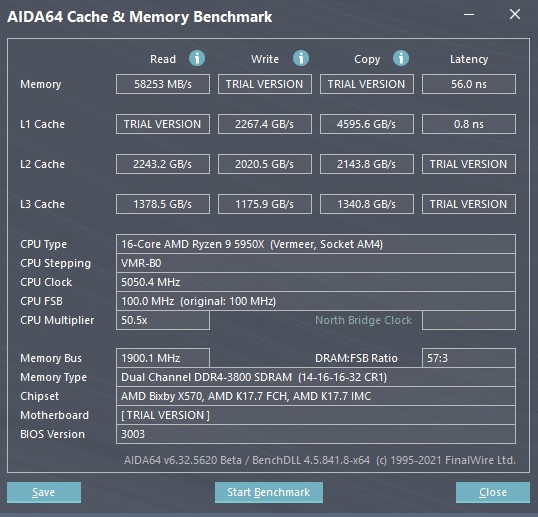Click the L3 Cache row label

(x=42, y=204)
